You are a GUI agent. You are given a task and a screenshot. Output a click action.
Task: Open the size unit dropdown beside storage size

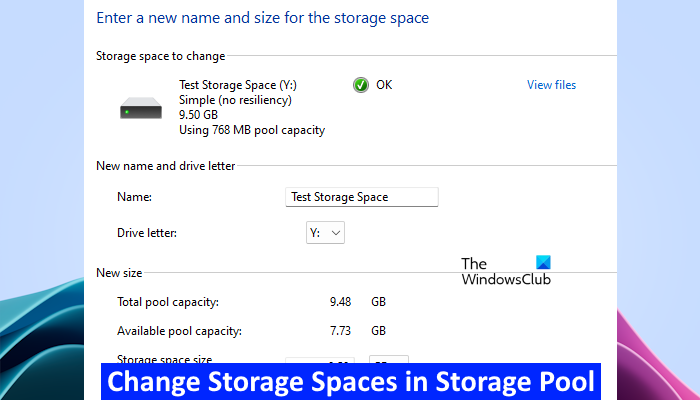pyautogui.click(x=388, y=361)
